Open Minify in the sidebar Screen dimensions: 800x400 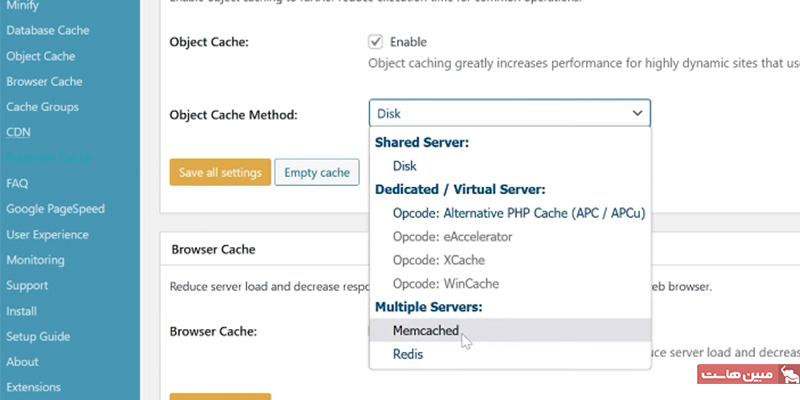pos(24,5)
